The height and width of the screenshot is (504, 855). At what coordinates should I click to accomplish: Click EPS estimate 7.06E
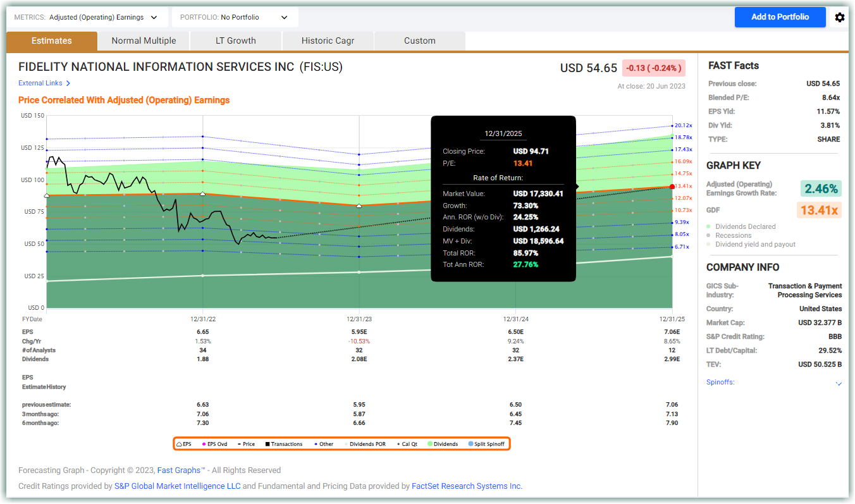[672, 331]
